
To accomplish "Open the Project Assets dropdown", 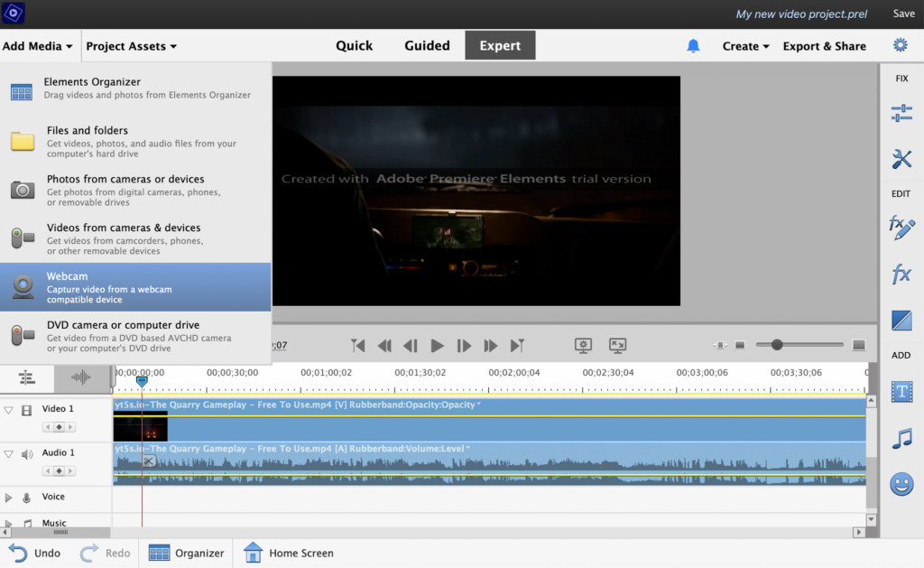I will click(x=131, y=46).
